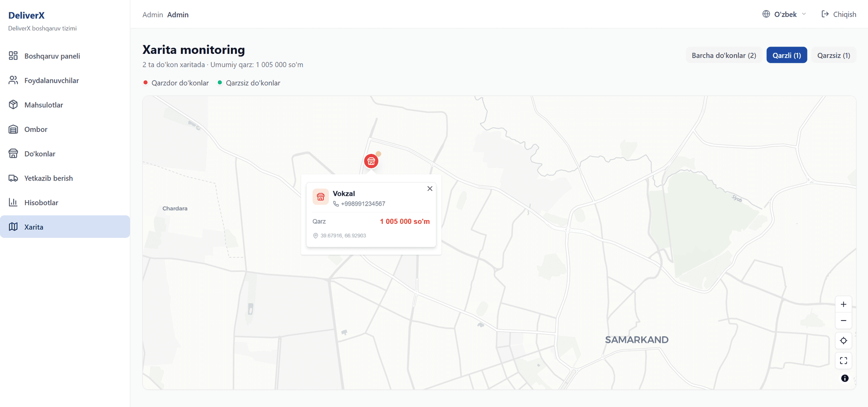The image size is (868, 407).
Task: Expand language chevron next to O'zbek
Action: [x=804, y=14]
